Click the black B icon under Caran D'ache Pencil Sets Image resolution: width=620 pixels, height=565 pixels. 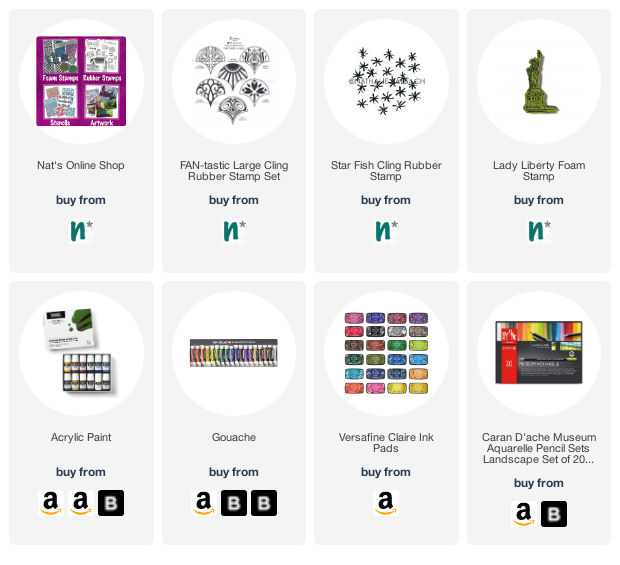point(554,514)
